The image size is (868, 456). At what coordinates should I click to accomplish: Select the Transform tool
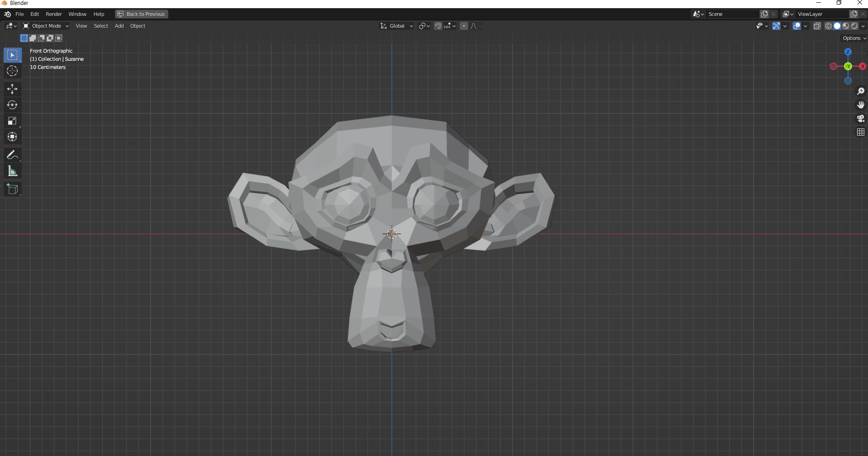coord(12,137)
